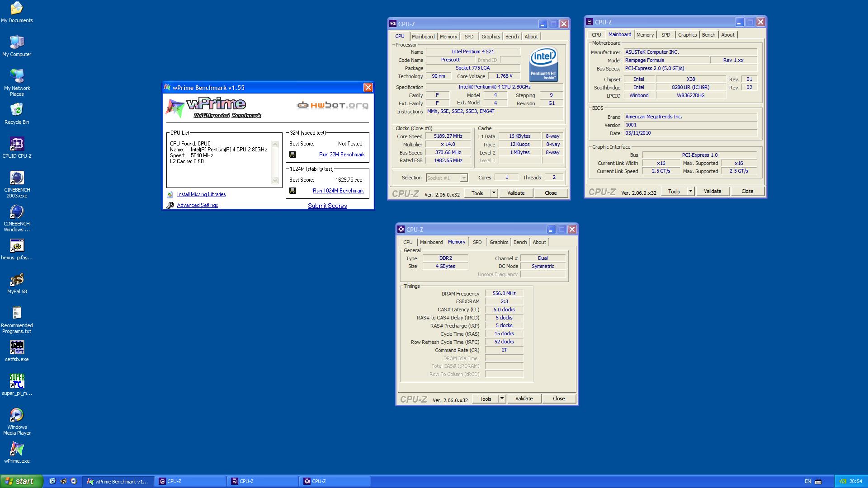The image size is (868, 488).
Task: Click the NVIDIA system tray icon
Action: click(843, 482)
